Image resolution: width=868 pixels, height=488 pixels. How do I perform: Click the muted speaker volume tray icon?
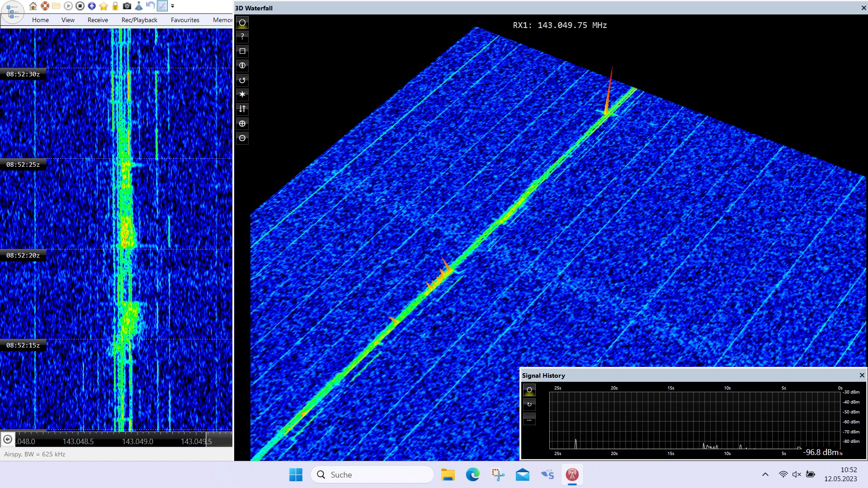click(797, 474)
